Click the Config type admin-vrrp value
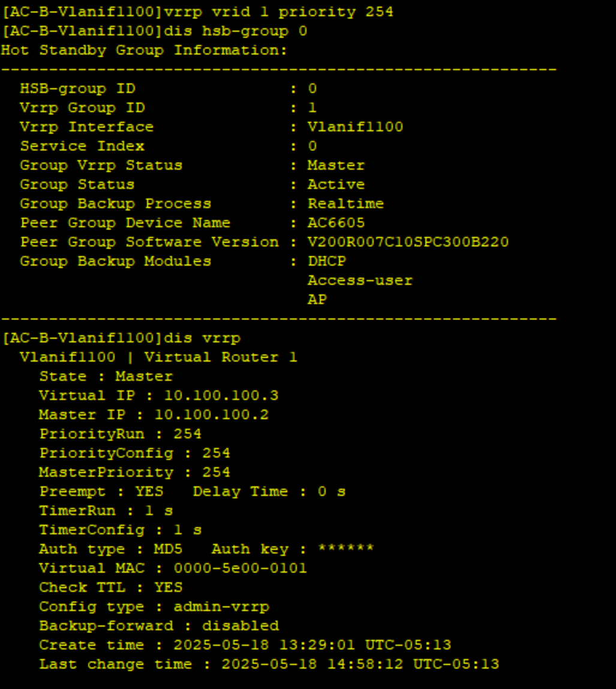The image size is (616, 689). point(221,606)
